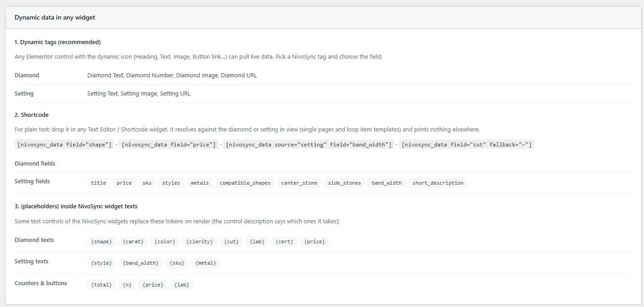Click the "Diamond fields" row label
Image resolution: width=644 pixels, height=307 pixels.
point(35,163)
